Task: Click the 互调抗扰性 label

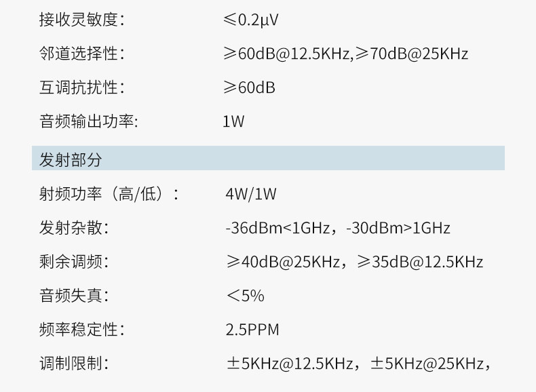Action: coord(82,88)
